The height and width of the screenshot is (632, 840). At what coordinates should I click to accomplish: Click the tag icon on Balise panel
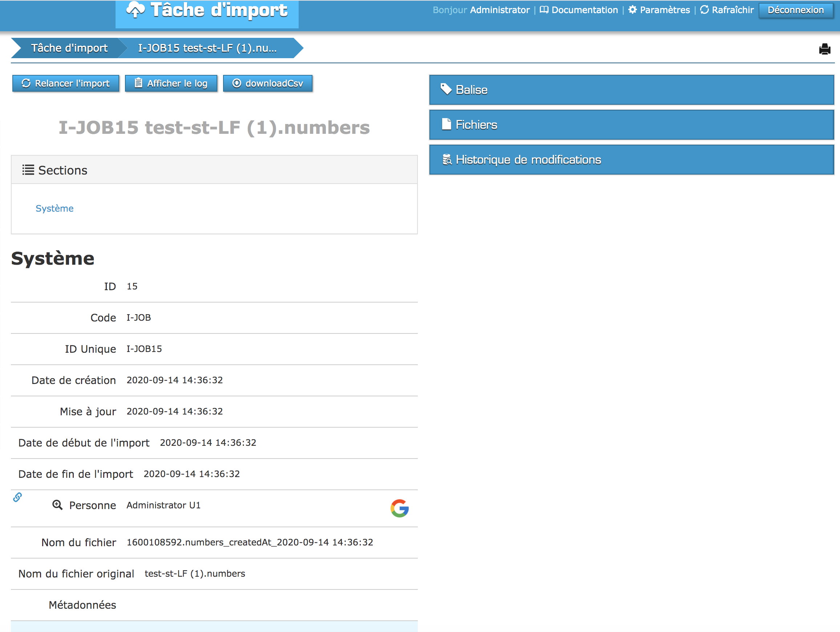446,89
